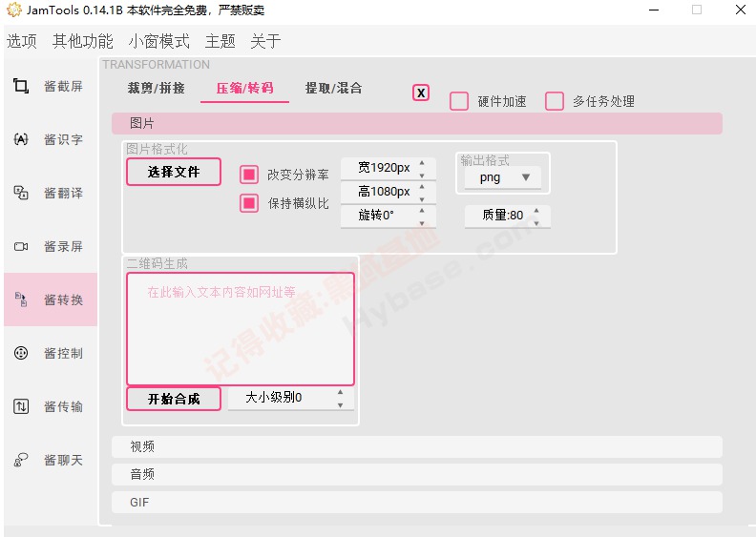Expand the 音频 section
756x537 pixels.
[x=417, y=474]
